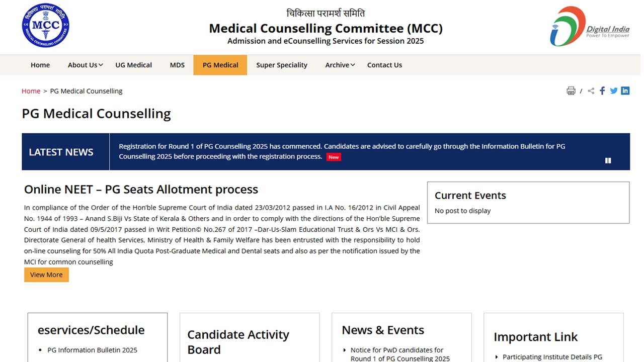The height and width of the screenshot is (362, 644).
Task: Print the PG Medical Counselling page
Action: coord(571,90)
